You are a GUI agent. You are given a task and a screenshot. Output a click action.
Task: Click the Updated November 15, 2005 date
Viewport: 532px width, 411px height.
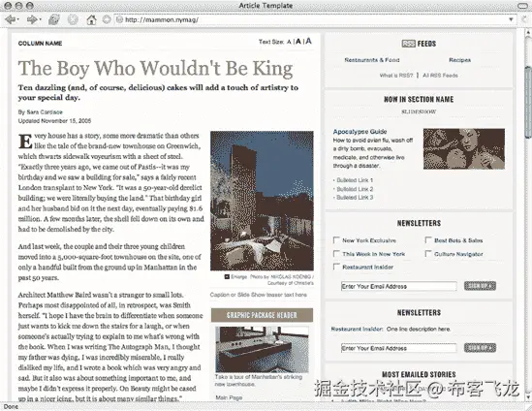click(x=54, y=121)
